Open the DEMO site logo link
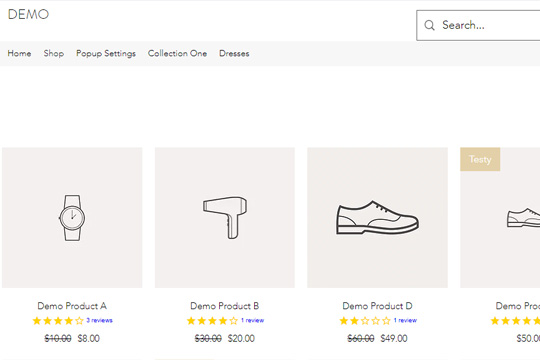Viewport: 540px width, 360px height. tap(28, 14)
